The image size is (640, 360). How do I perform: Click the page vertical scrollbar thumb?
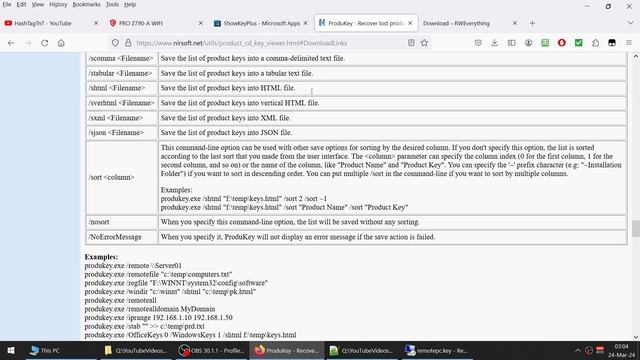(636, 228)
